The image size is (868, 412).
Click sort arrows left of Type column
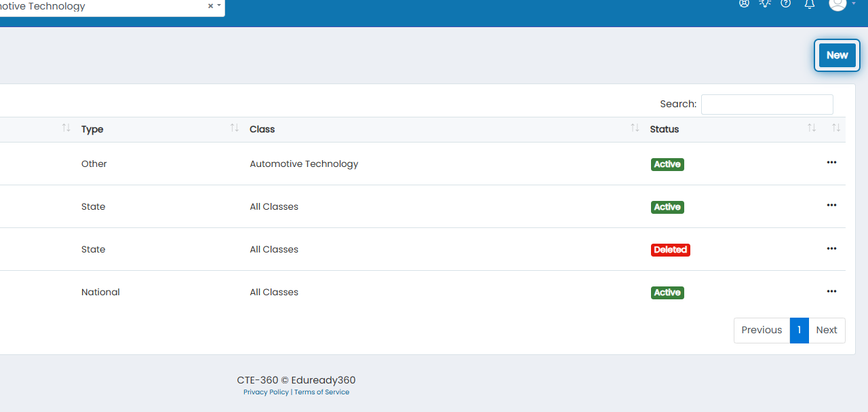[66, 128]
